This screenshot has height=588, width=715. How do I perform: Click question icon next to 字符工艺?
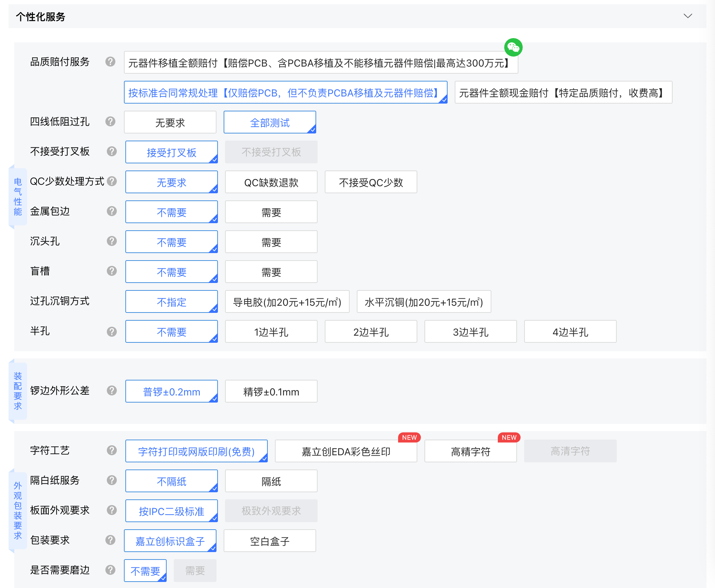[112, 451]
